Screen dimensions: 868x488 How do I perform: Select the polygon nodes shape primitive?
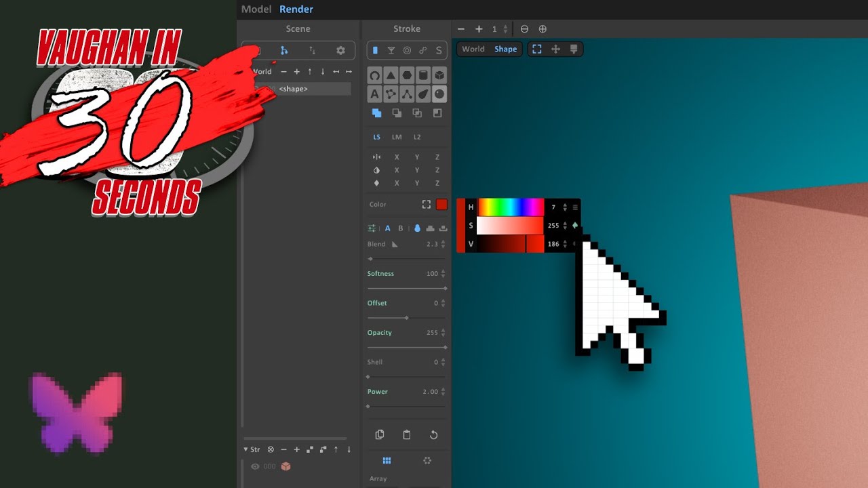point(391,94)
